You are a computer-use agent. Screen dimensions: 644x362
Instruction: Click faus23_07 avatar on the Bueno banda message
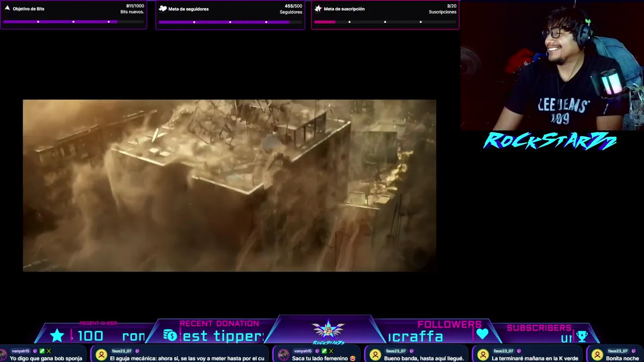coord(375,355)
